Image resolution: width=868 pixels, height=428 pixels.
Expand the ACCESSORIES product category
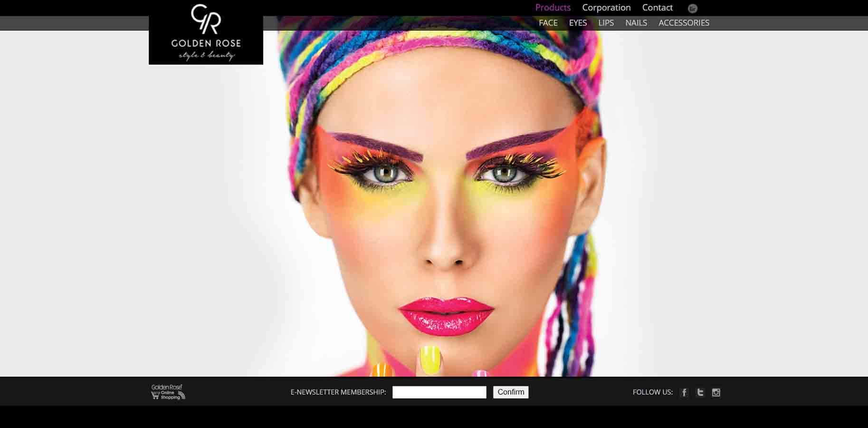[x=684, y=22]
